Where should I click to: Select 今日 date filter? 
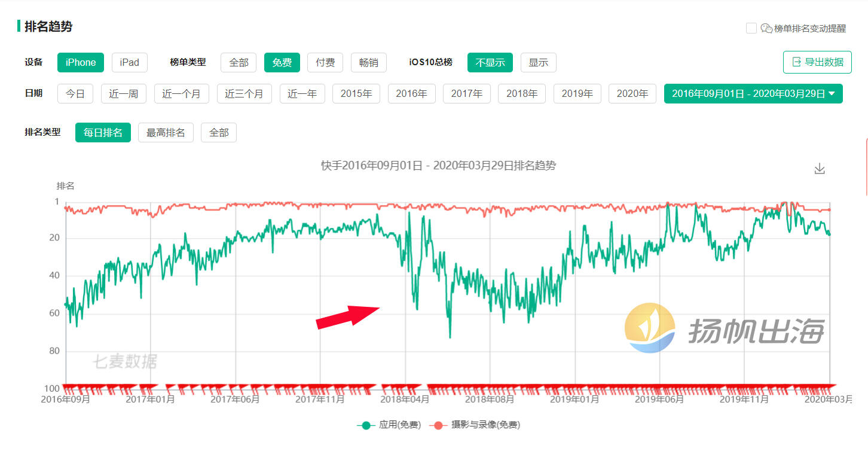tap(75, 93)
